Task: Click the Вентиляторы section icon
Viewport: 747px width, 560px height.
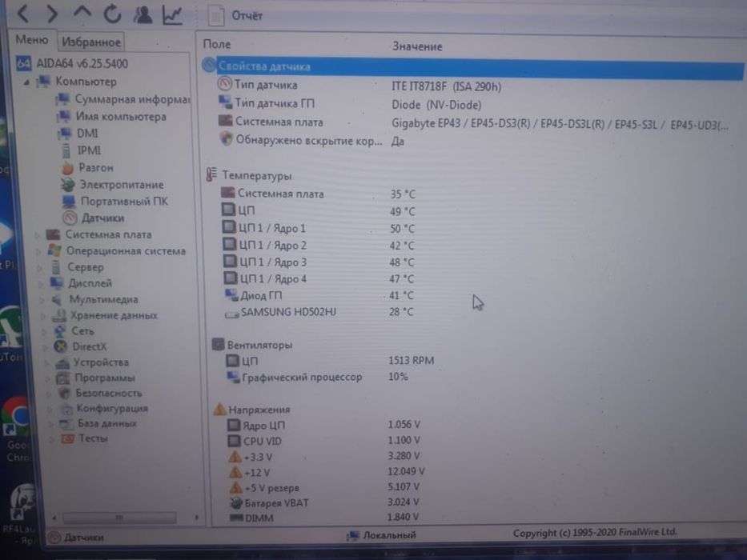Action: 218,344
